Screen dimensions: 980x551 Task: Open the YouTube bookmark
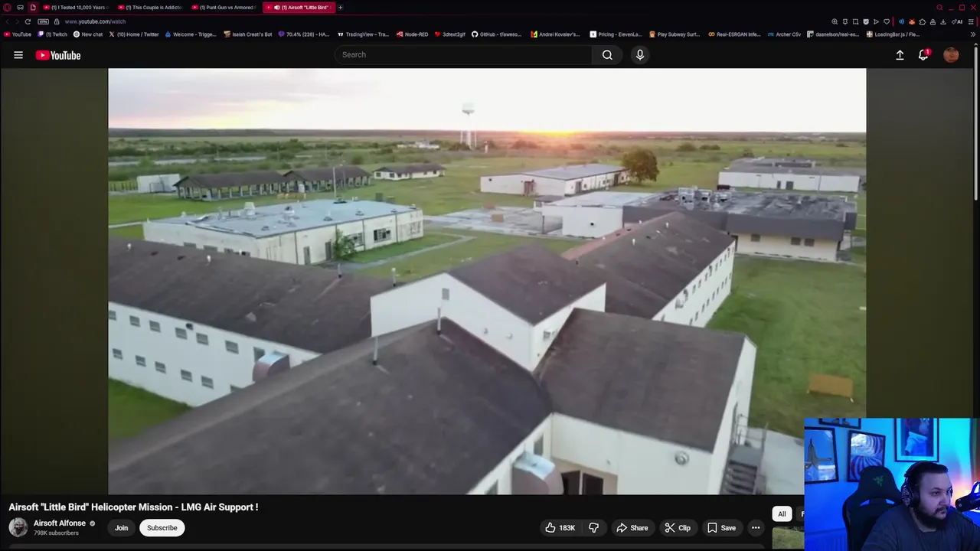coord(18,34)
